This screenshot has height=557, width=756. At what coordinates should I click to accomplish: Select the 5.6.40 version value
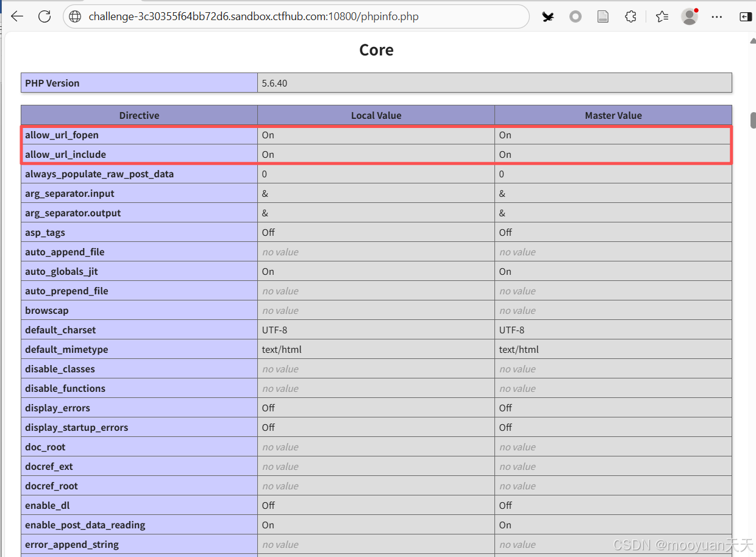coord(274,83)
